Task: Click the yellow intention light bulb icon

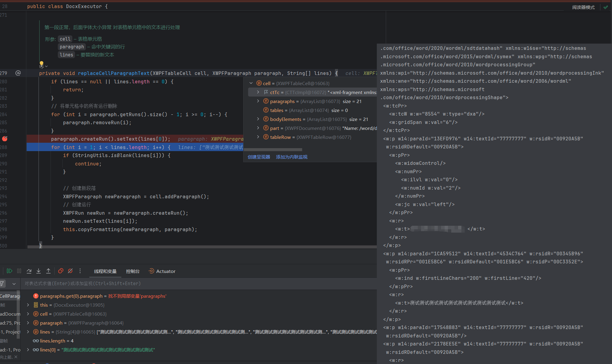Action: pyautogui.click(x=42, y=64)
